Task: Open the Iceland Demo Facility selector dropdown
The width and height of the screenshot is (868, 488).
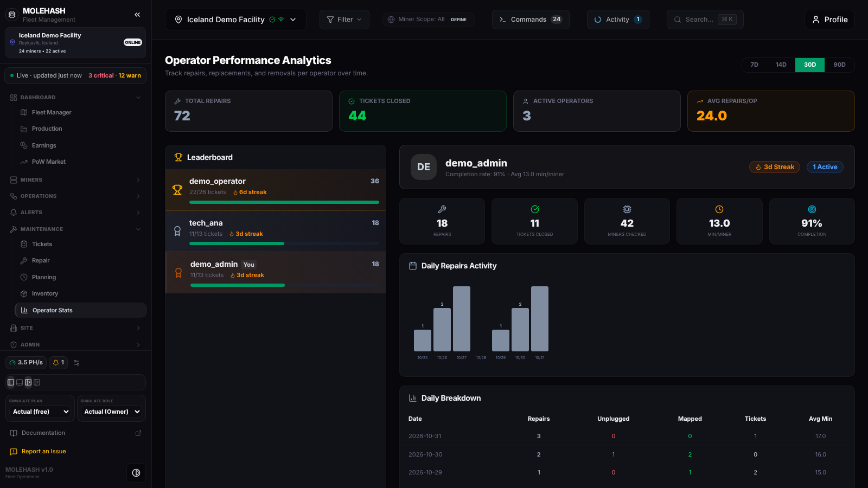Action: [x=235, y=20]
